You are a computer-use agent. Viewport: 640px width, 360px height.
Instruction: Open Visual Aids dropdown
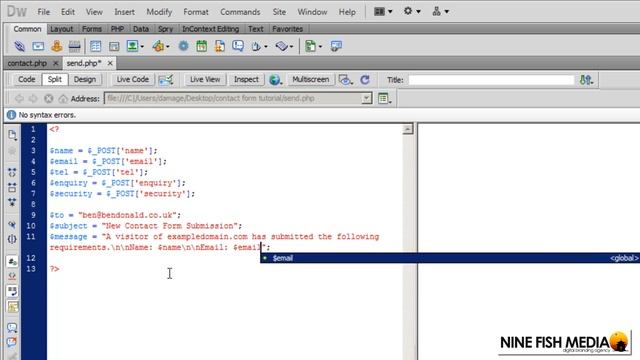click(345, 80)
